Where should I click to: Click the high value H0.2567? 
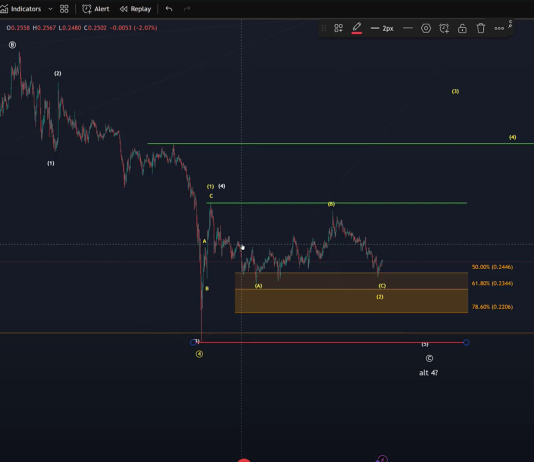point(44,28)
